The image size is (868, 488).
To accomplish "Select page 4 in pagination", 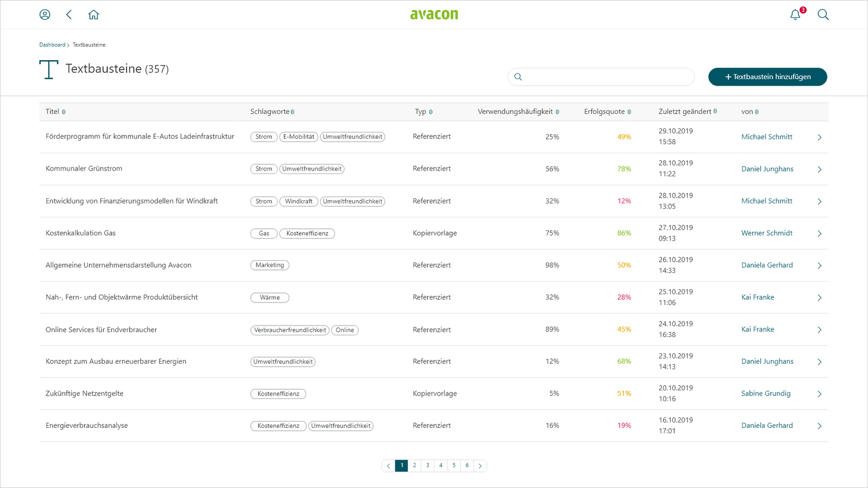I will (x=441, y=465).
